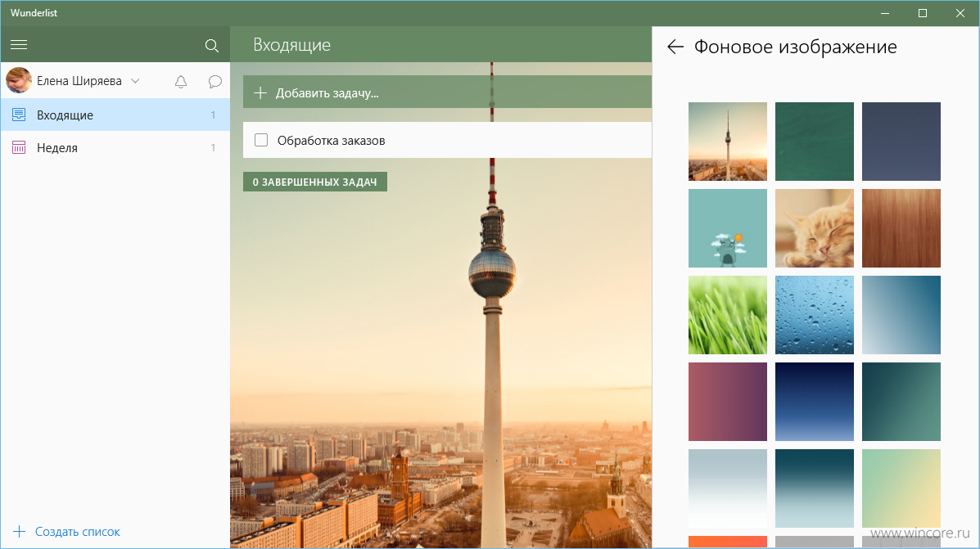Go back using the arrow beside Фоновое изображение
Viewport: 980px width, 549px height.
click(x=675, y=47)
